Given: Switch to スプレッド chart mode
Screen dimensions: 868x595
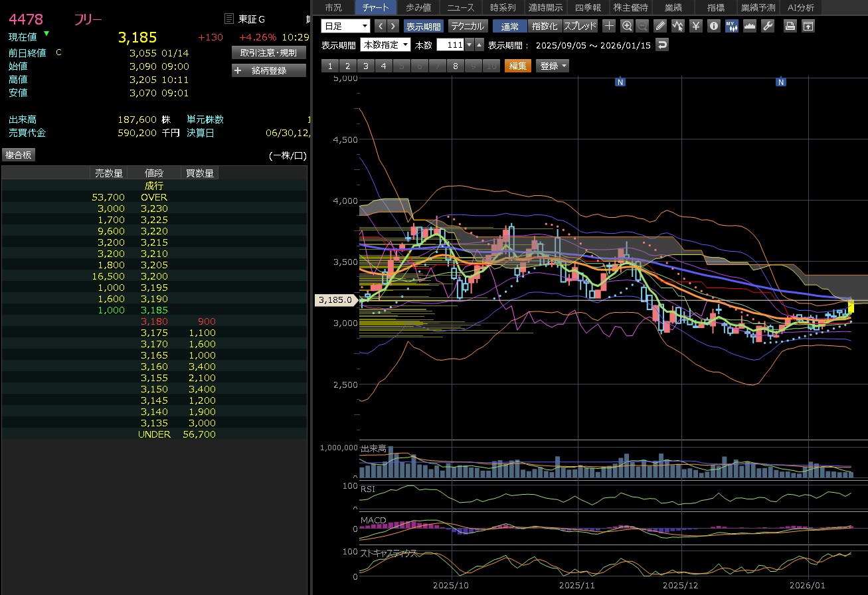Looking at the screenshot, I should [580, 26].
